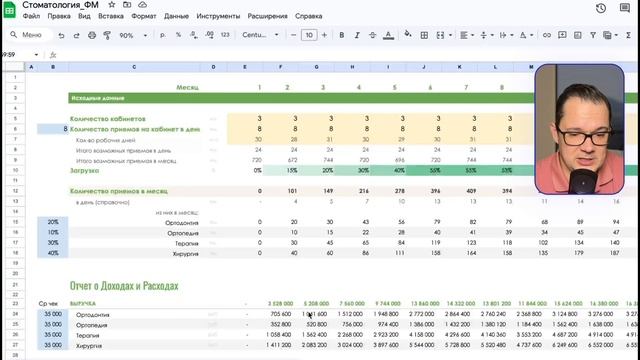This screenshot has width=640, height=360.
Task: Open the Файл menu
Action: [31, 16]
